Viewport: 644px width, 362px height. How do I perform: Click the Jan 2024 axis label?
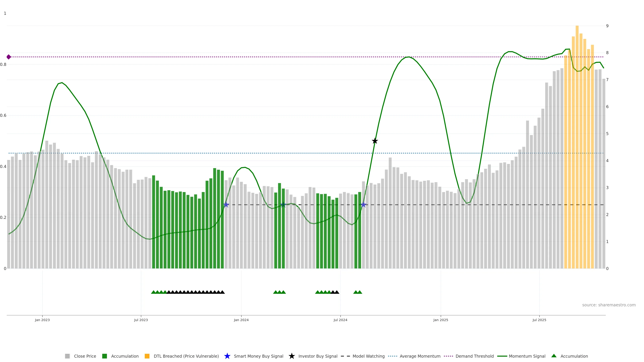(241, 320)
